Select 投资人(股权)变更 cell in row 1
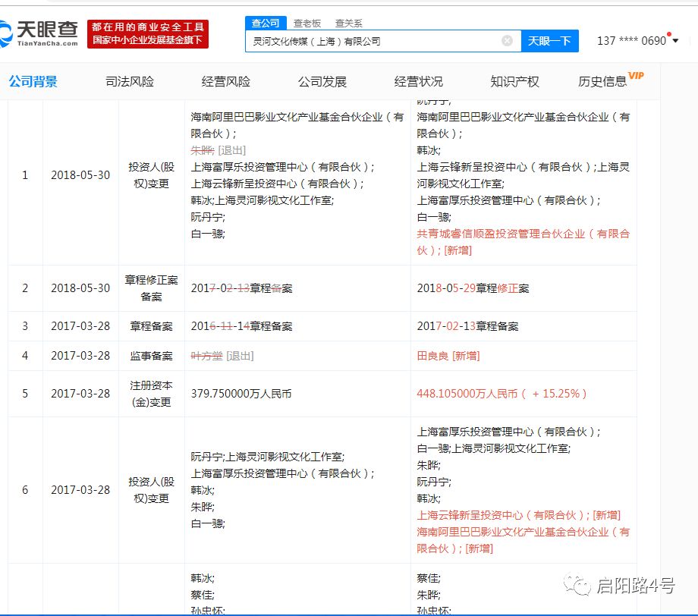Screen dimensions: 698x616 coord(151,175)
